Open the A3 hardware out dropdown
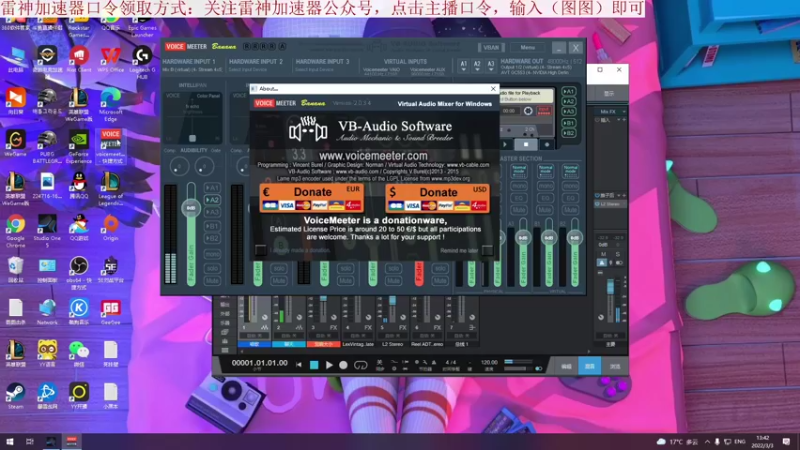The width and height of the screenshot is (800, 450). pos(491,65)
